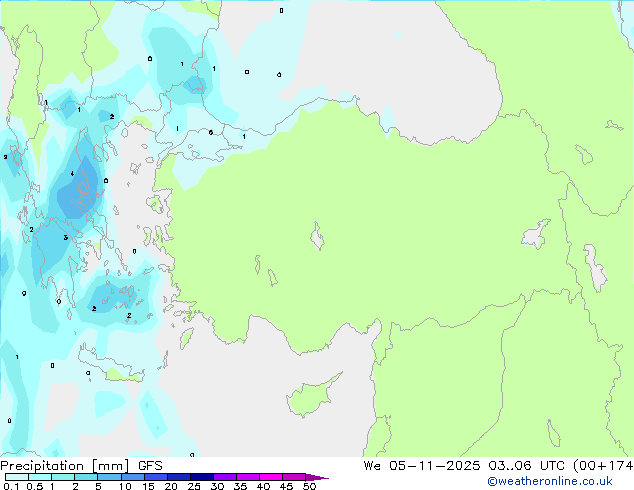Select the purple swatch between 30 and 35
The height and width of the screenshot is (490, 634).
click(x=225, y=477)
